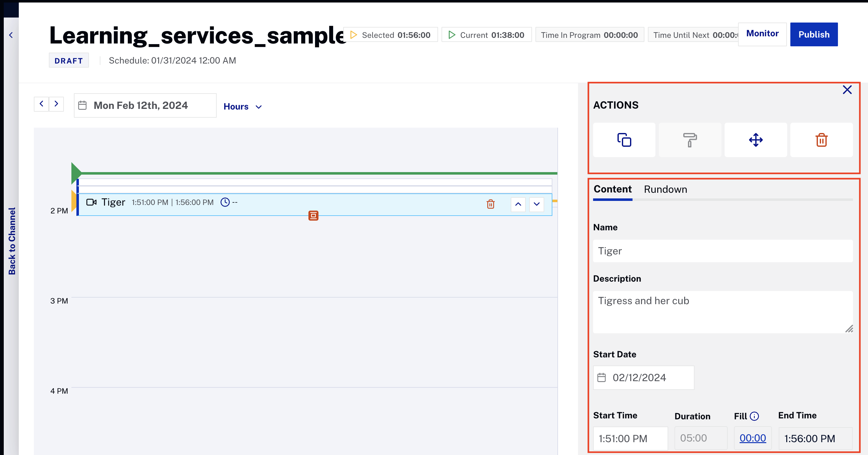
Task: Click the move arrows action icon
Action: (756, 140)
